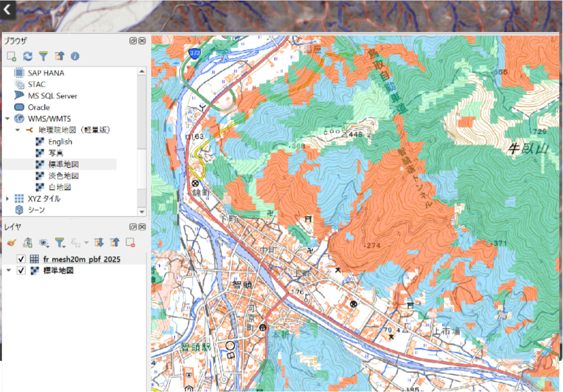The height and width of the screenshot is (392, 563).
Task: Expand all layers in layers toolbar
Action: pyautogui.click(x=98, y=242)
